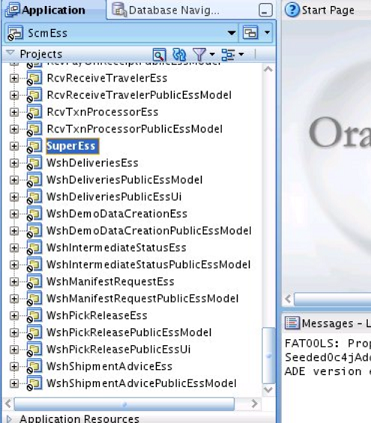Click the projects tree vertical scrollbar thumb
371x423 pixels.
pyautogui.click(x=268, y=356)
